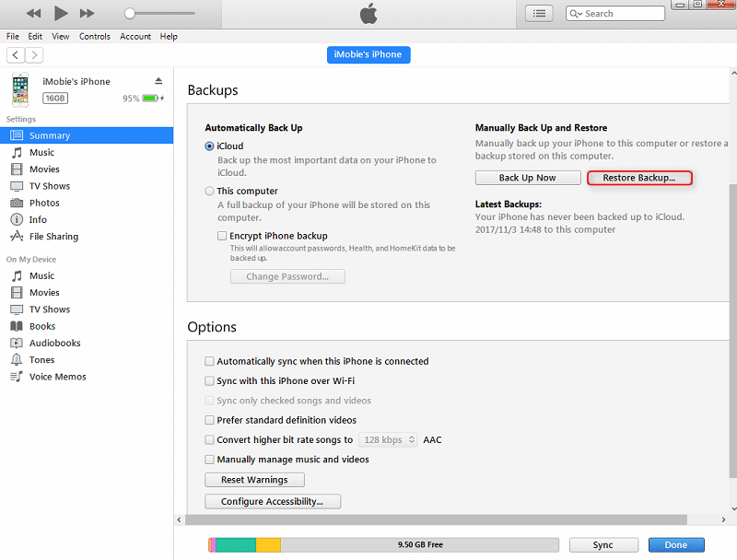Click the Sync button
This screenshot has height=560, width=737.
[603, 545]
